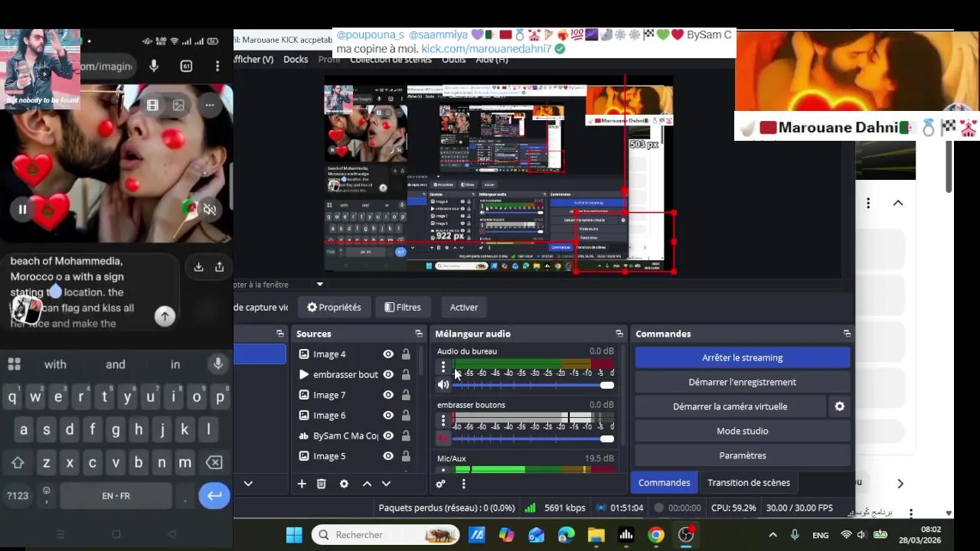This screenshot has width=980, height=551.
Task: Tap the phone keyboard backspace key
Action: tap(214, 462)
